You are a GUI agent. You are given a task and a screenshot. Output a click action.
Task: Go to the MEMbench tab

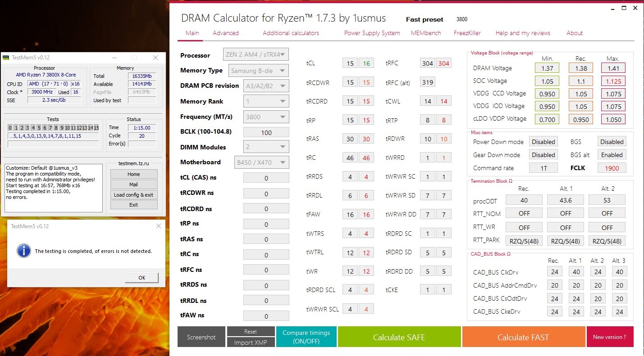tap(426, 33)
